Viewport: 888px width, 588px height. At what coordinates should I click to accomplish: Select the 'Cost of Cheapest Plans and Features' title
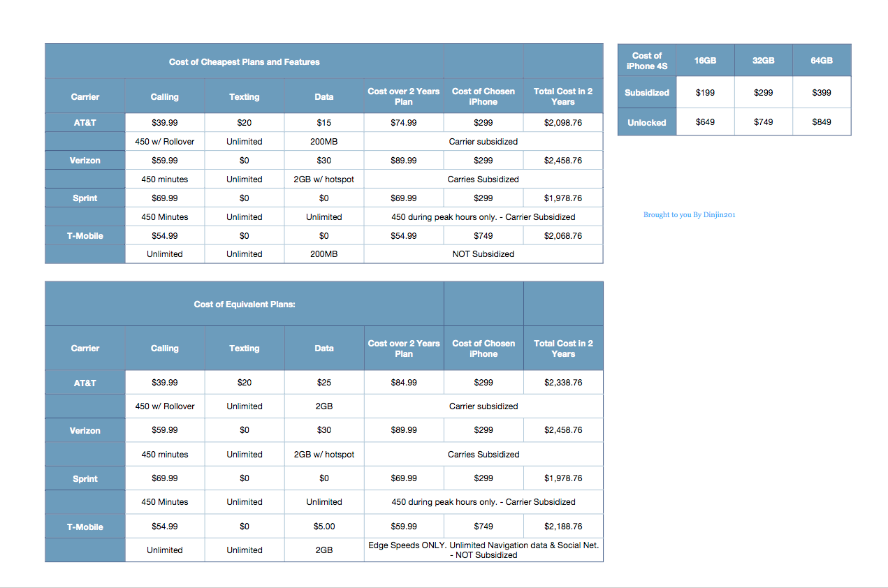[244, 62]
